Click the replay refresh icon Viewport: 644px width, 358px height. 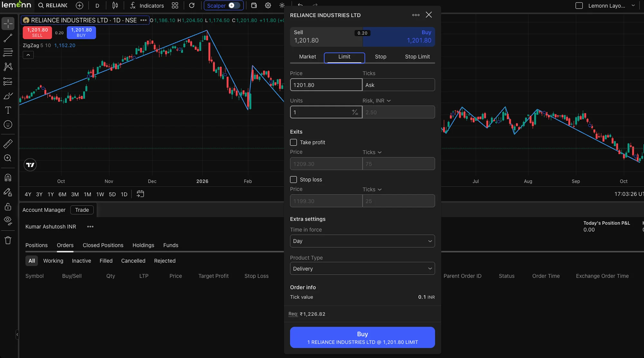[x=192, y=5]
